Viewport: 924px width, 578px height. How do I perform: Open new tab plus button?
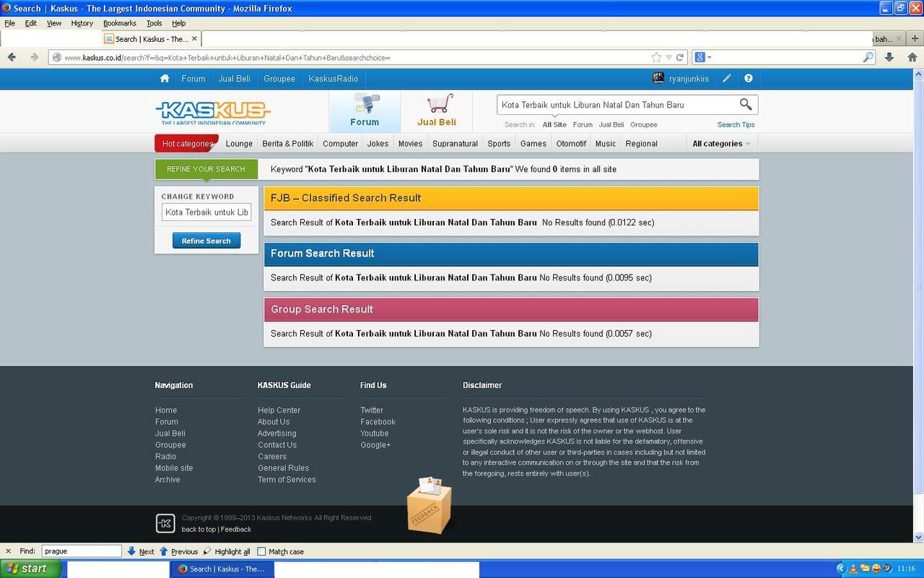click(x=915, y=39)
